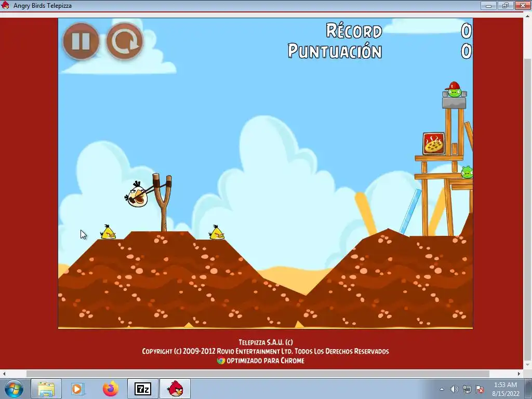
Task: Click the gray stone block under the pig
Action: pyautogui.click(x=454, y=103)
